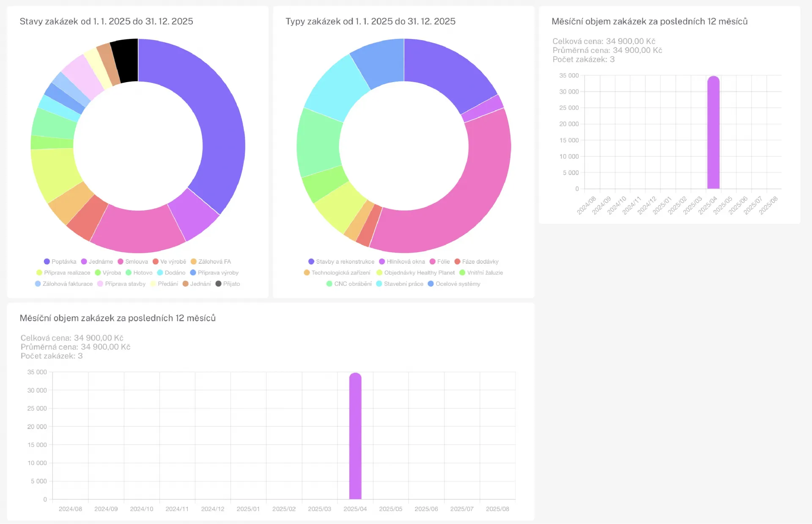Click the Zálohová FA orange legend dot
The height and width of the screenshot is (524, 812).
tap(194, 262)
